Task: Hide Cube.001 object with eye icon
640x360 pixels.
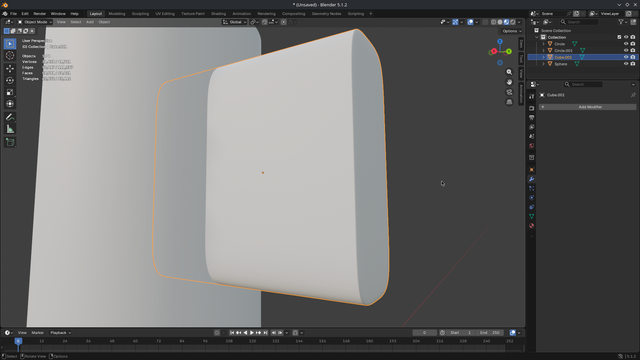Action: click(626, 57)
